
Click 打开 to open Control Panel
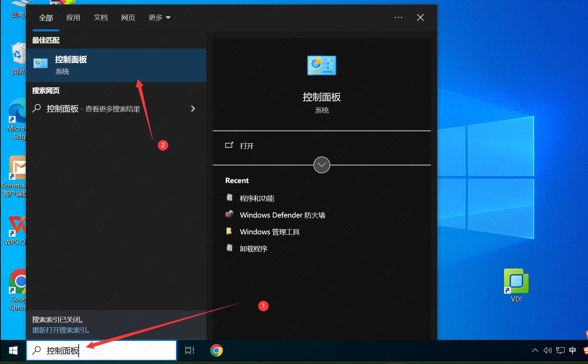click(247, 146)
